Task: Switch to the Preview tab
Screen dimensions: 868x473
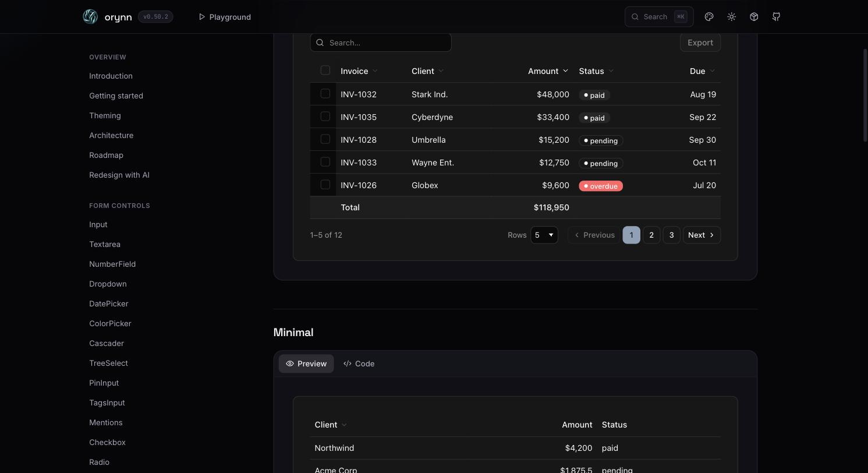Action: click(x=306, y=363)
